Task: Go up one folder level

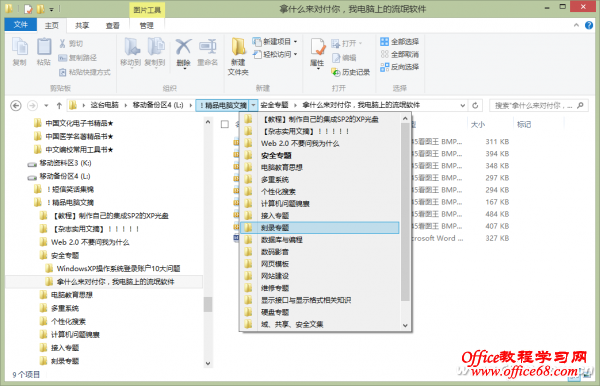Action: tap(59, 105)
